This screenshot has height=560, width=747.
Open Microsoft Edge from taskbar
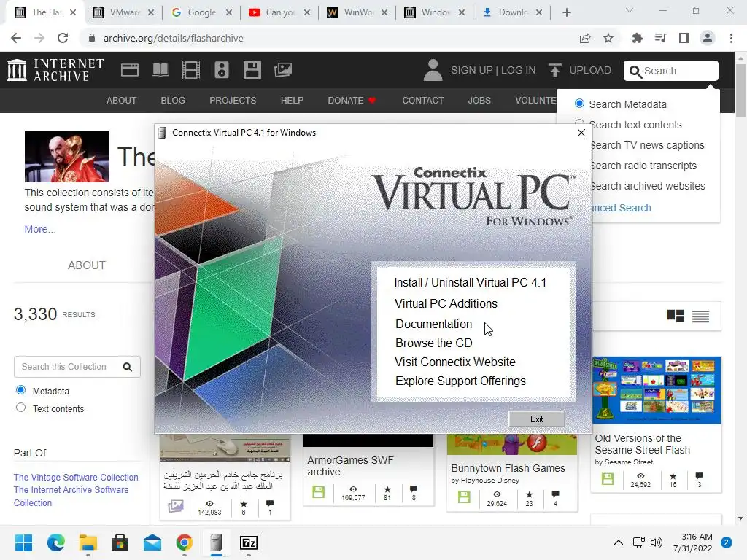click(55, 542)
